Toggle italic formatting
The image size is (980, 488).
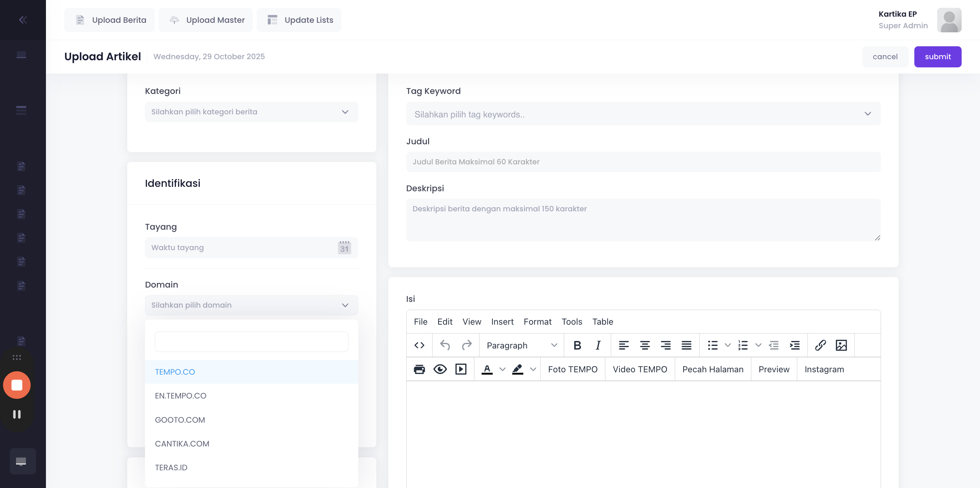click(598, 345)
